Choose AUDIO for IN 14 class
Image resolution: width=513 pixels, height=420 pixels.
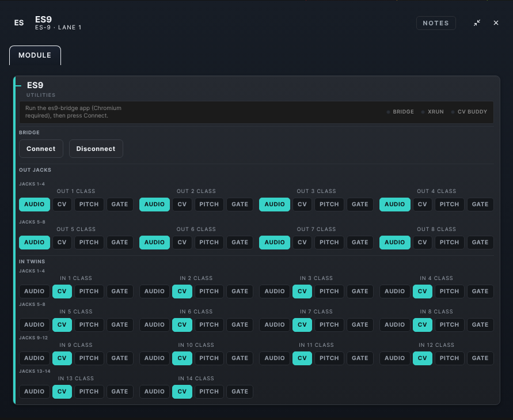(x=154, y=392)
